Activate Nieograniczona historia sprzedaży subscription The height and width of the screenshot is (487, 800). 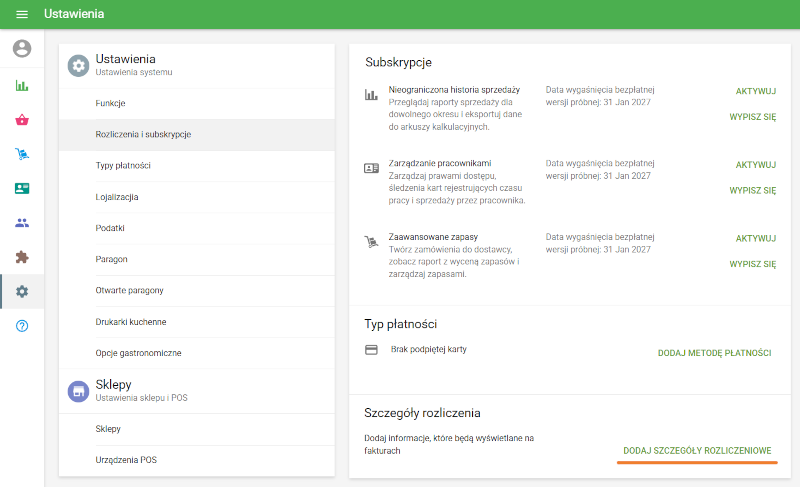click(x=755, y=90)
